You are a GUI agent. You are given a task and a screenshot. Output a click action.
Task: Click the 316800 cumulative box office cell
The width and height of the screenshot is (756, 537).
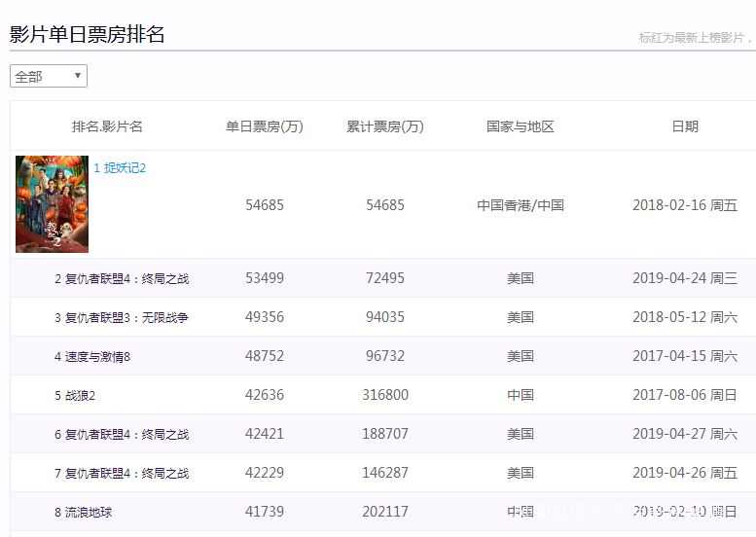tap(385, 395)
